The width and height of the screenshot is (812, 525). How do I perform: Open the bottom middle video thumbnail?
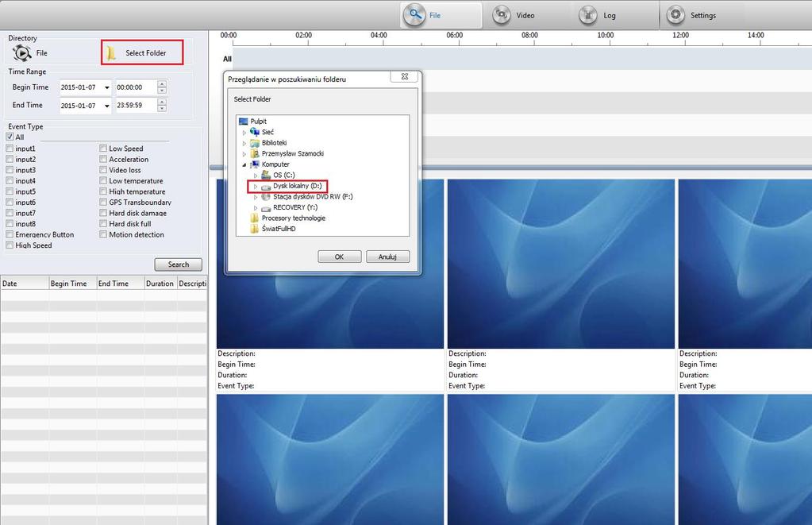[x=561, y=459]
